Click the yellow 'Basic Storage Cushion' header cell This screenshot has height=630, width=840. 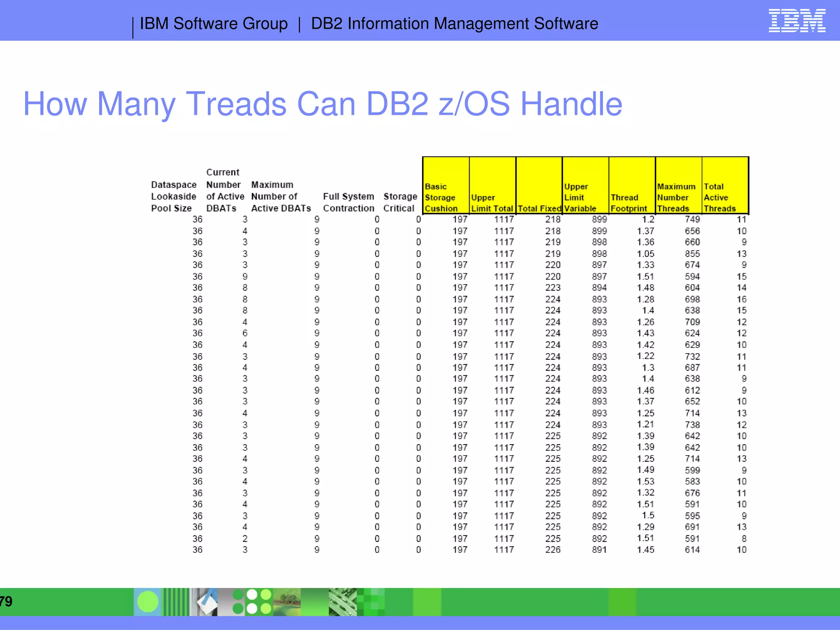click(x=446, y=185)
